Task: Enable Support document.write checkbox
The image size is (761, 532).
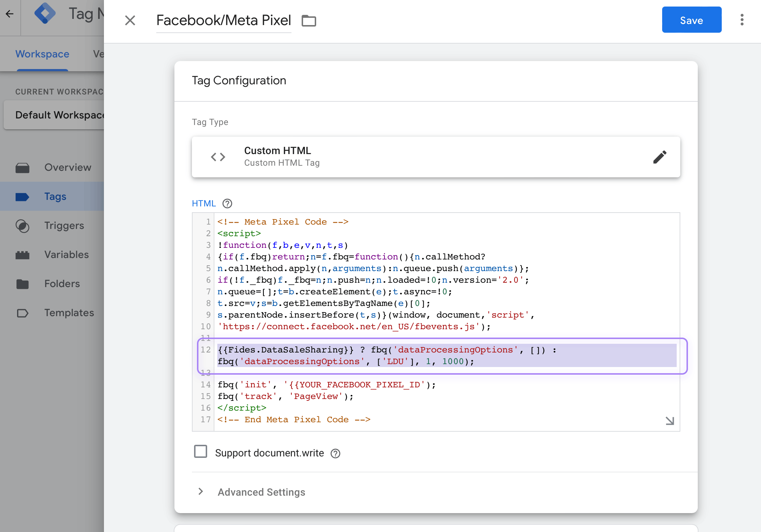Action: [x=201, y=451]
